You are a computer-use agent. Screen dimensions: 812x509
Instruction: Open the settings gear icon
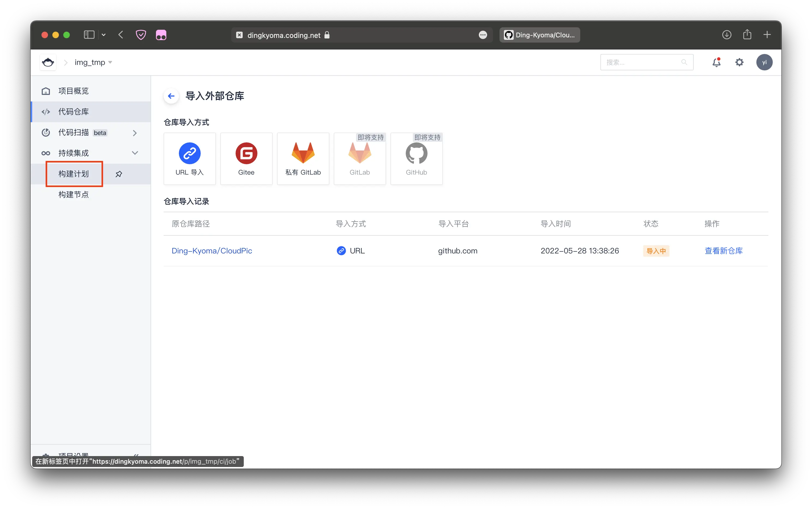[739, 62]
